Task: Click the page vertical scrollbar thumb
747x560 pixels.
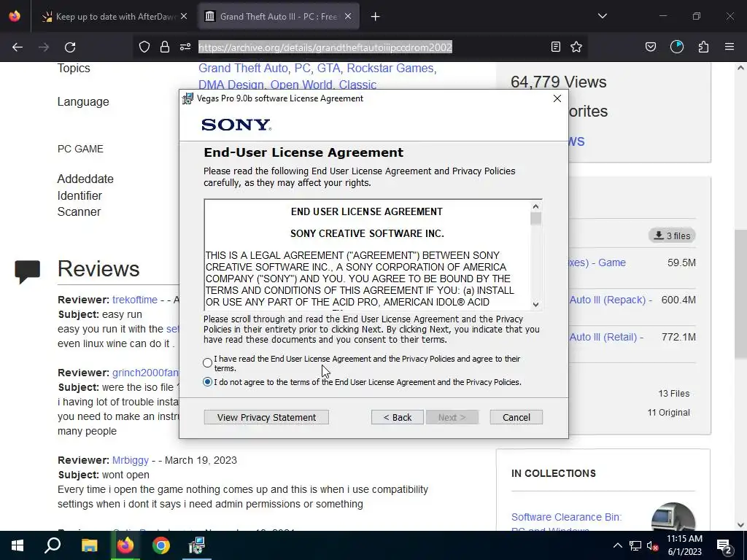Action: pyautogui.click(x=740, y=294)
